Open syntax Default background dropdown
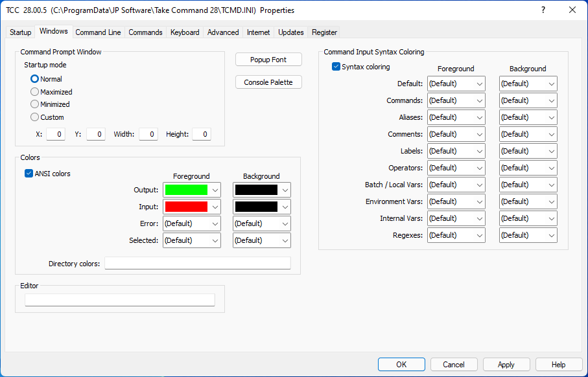 click(x=528, y=84)
